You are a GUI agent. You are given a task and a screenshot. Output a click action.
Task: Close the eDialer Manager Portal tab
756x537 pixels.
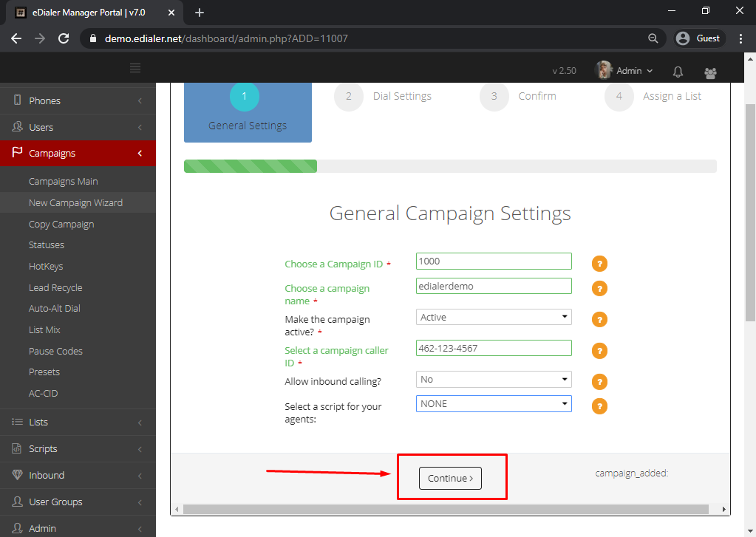171,13
